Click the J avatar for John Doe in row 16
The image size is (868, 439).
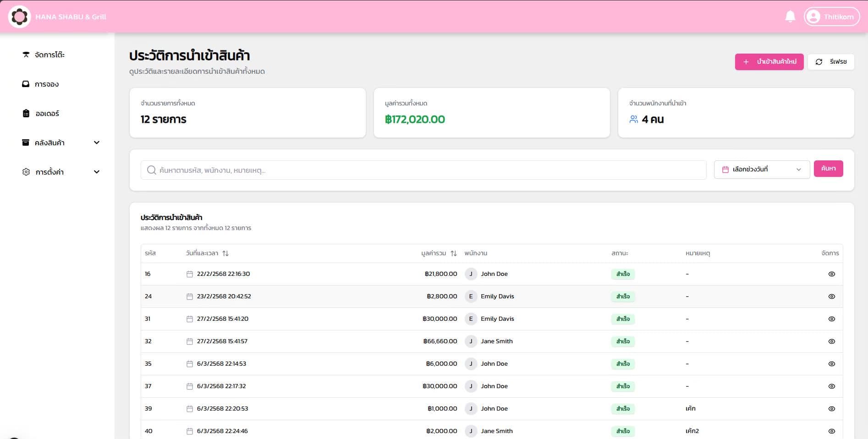(471, 274)
